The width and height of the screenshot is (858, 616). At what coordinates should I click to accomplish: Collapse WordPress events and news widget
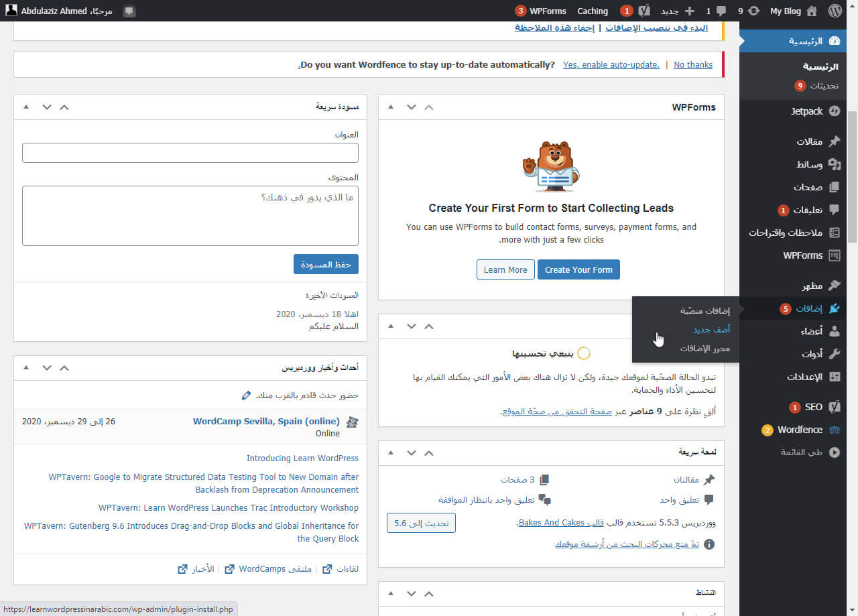pyautogui.click(x=26, y=368)
